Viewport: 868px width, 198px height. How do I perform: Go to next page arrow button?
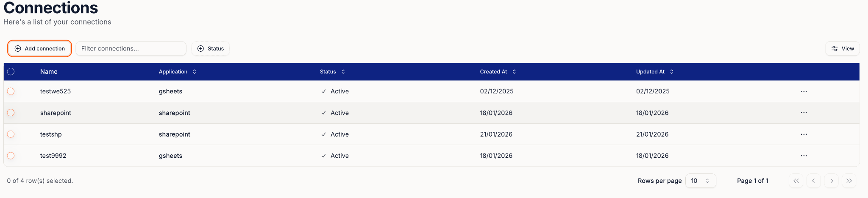click(x=832, y=181)
